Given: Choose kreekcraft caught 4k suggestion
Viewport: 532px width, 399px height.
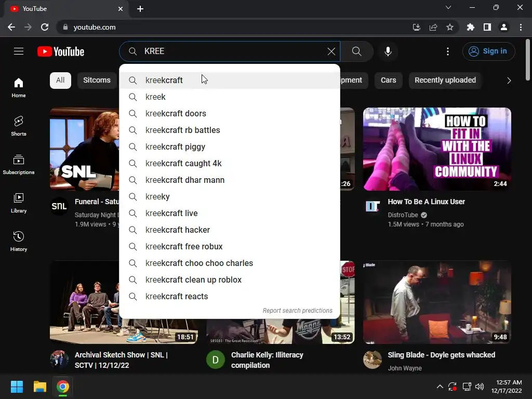Looking at the screenshot, I should (x=230, y=164).
